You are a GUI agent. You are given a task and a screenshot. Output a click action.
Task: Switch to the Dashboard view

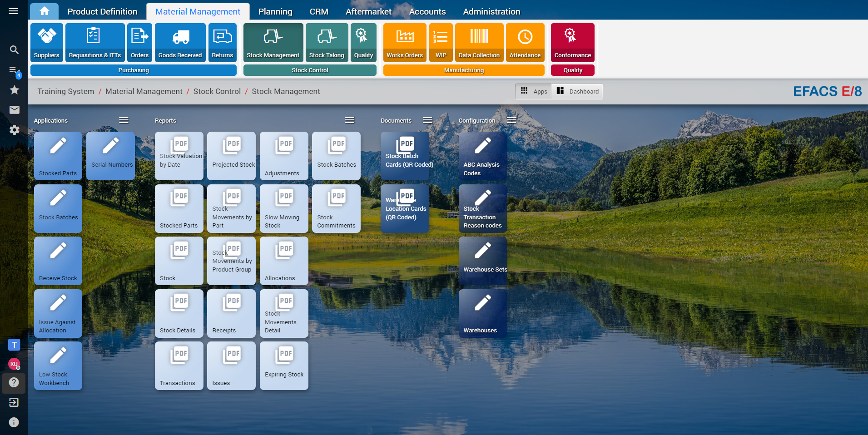pos(577,91)
